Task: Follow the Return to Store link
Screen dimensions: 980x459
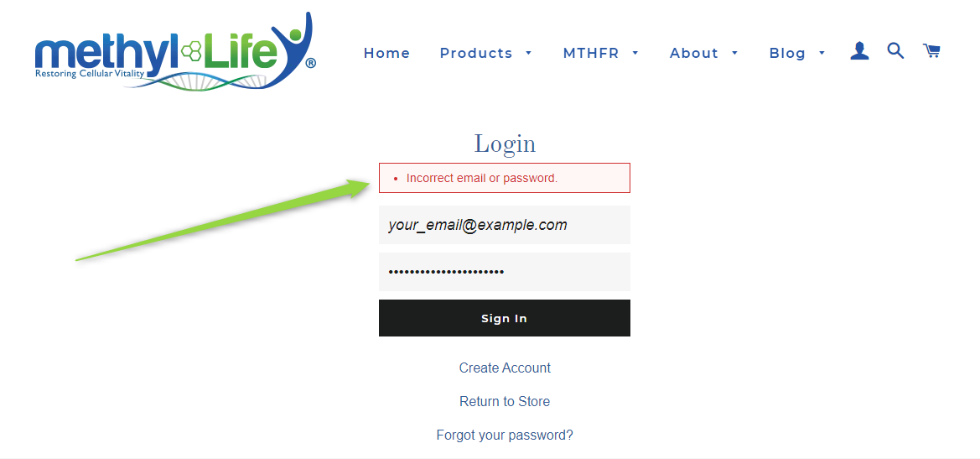Action: [x=505, y=401]
